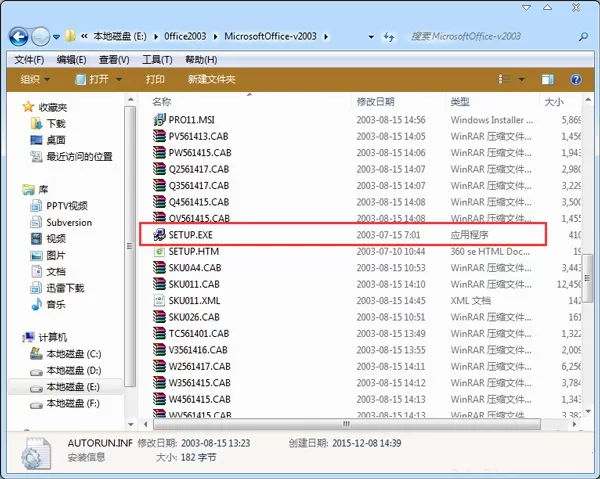The width and height of the screenshot is (600, 479).
Task: Refresh the folder with the refresh icon
Action: pyautogui.click(x=389, y=37)
